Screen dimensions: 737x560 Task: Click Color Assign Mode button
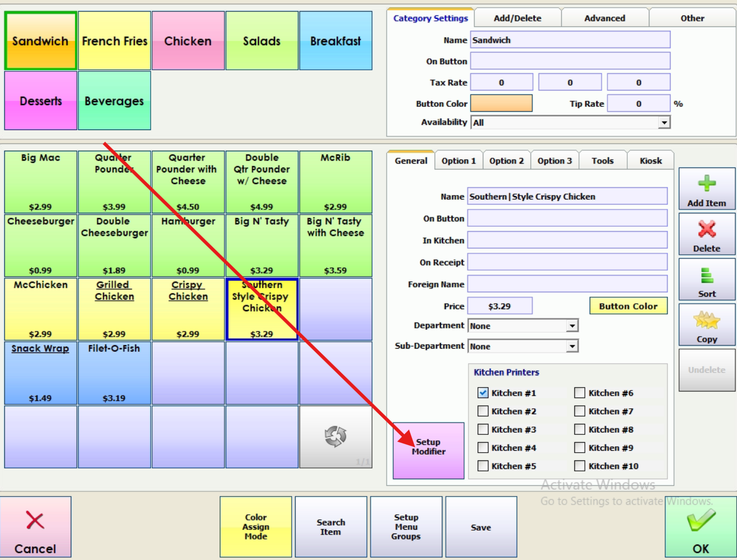coord(256,527)
